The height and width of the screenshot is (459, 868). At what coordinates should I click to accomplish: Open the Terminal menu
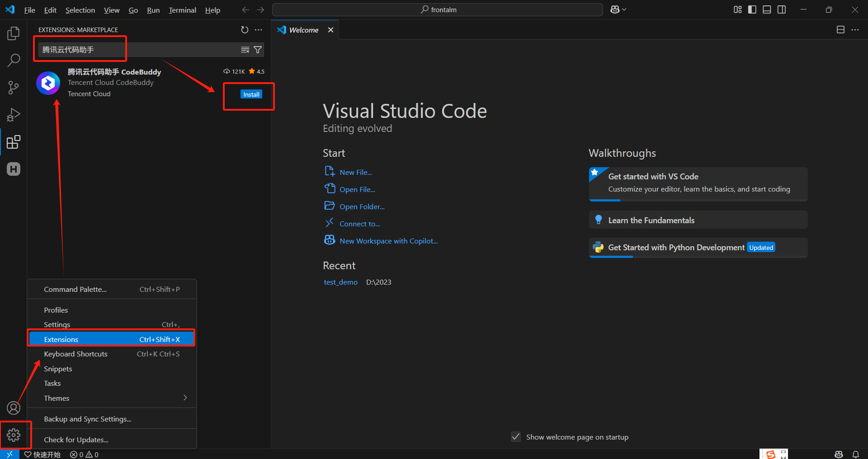[182, 10]
